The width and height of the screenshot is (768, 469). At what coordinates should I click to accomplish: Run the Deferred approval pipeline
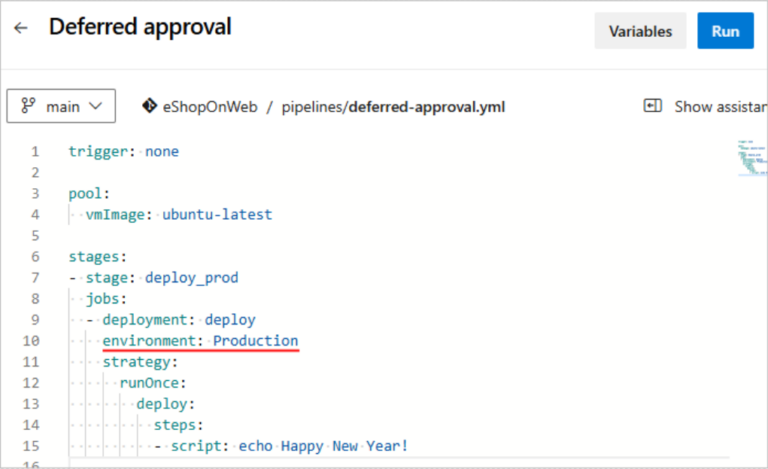[725, 31]
